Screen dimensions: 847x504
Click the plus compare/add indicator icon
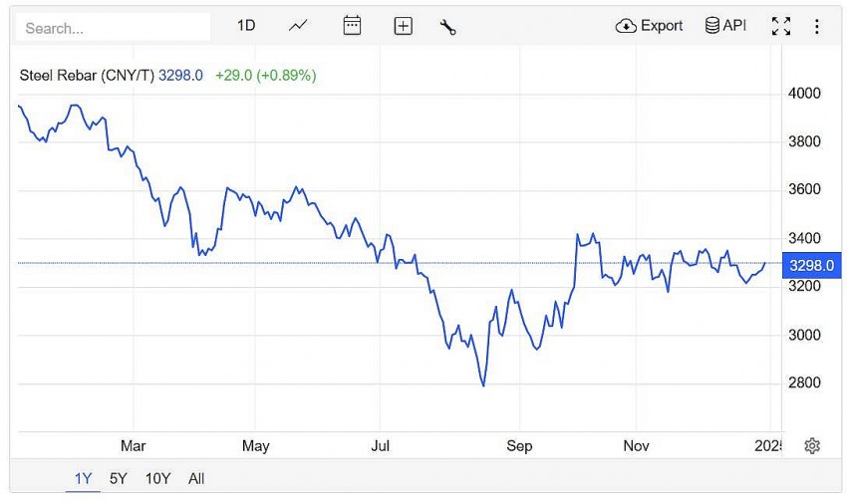[403, 27]
